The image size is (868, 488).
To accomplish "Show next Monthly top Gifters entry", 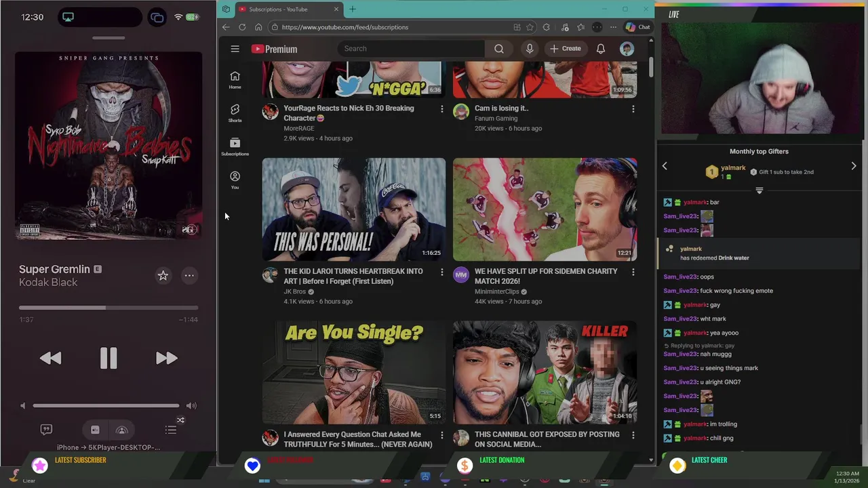I will [854, 166].
